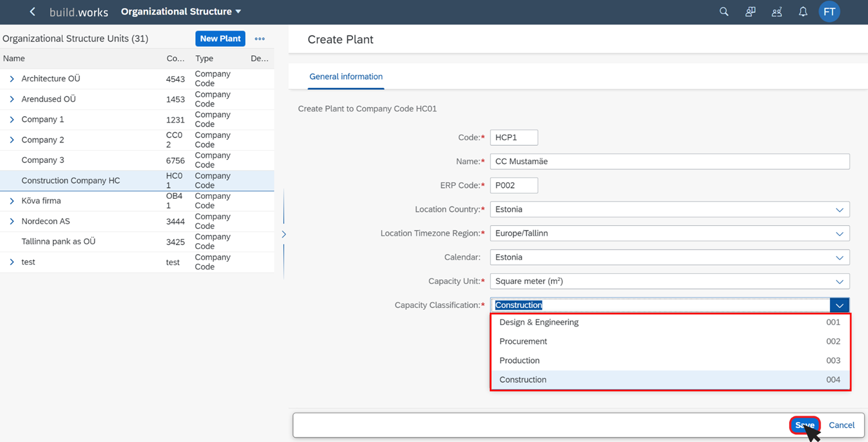
Task: Go back using the header back arrow
Action: point(32,12)
